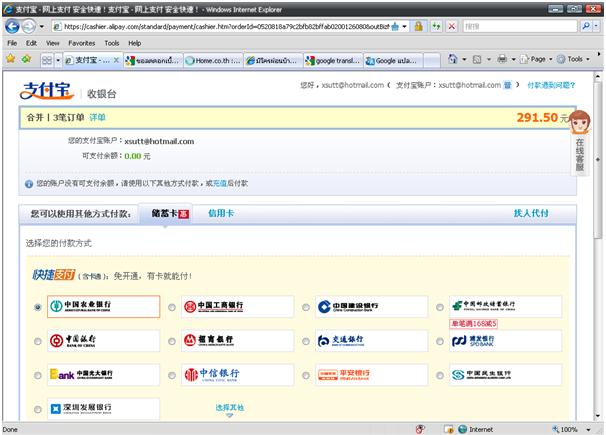The width and height of the screenshot is (606, 435).
Task: Go back with the IE Back button
Action: tap(12, 27)
